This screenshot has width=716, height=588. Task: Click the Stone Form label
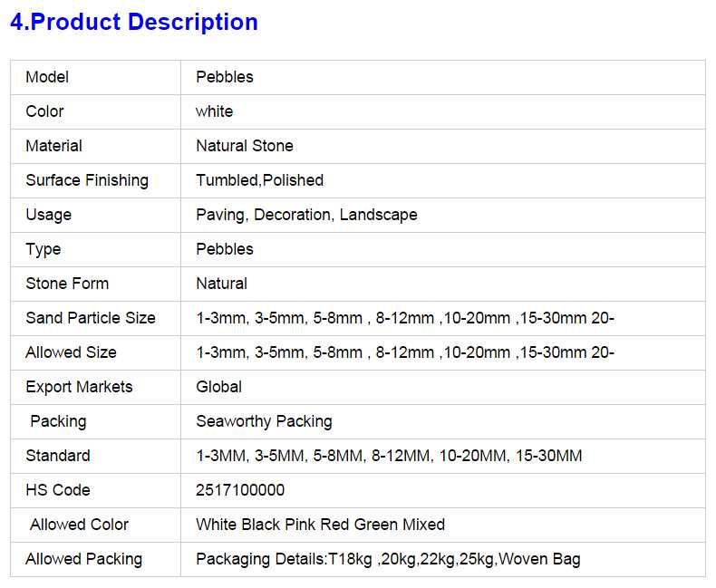(67, 284)
